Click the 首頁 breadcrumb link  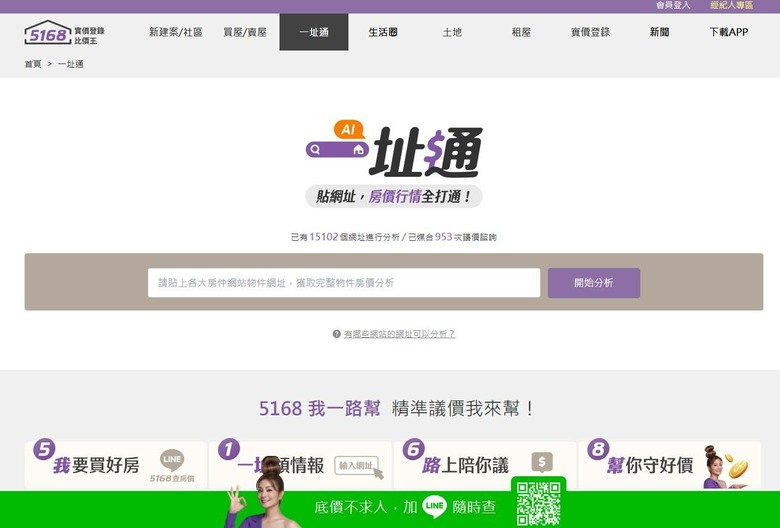click(x=33, y=64)
